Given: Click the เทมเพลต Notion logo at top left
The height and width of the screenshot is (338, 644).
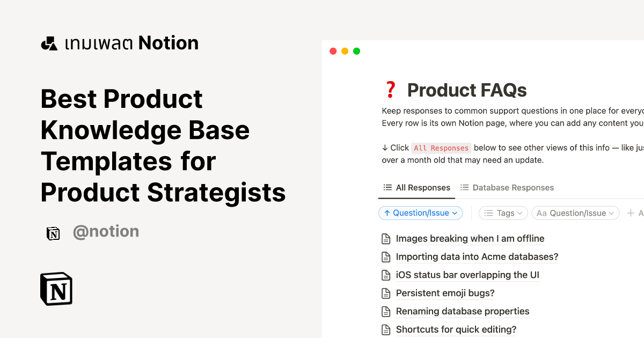Looking at the screenshot, I should click(119, 42).
